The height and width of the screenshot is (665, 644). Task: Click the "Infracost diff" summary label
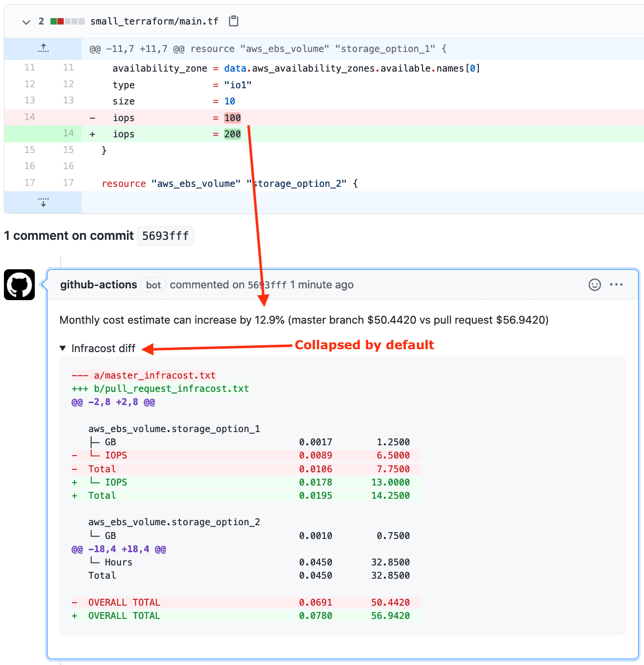tap(103, 348)
